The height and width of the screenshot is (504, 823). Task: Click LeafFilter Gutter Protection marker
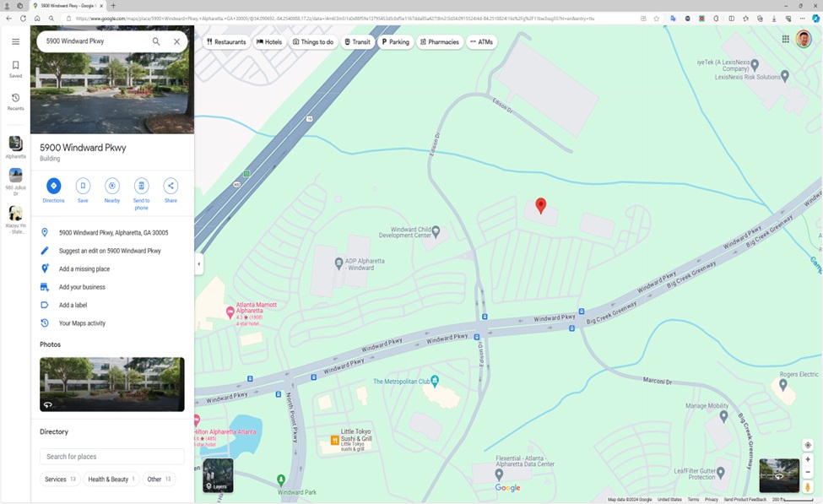point(721,473)
